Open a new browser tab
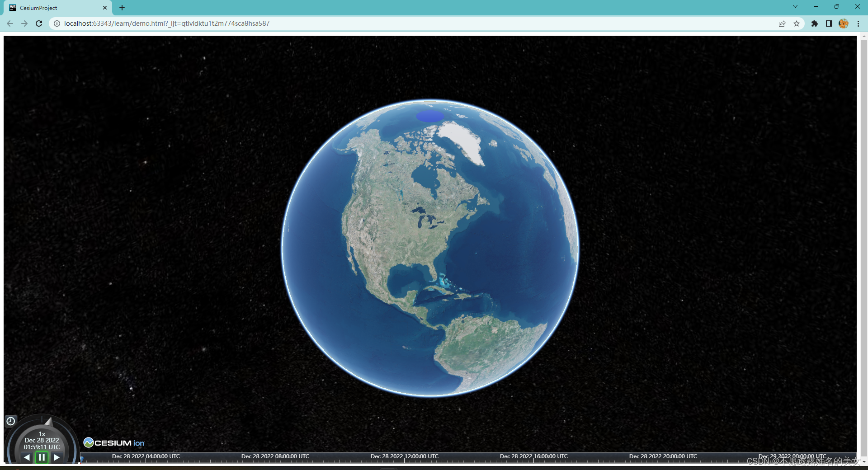This screenshot has height=470, width=868. 122,8
